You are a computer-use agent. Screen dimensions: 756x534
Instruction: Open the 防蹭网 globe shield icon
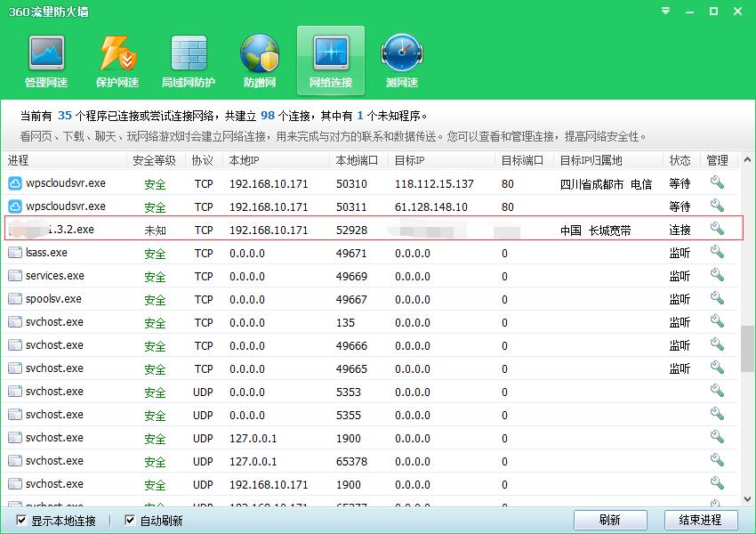(260, 61)
